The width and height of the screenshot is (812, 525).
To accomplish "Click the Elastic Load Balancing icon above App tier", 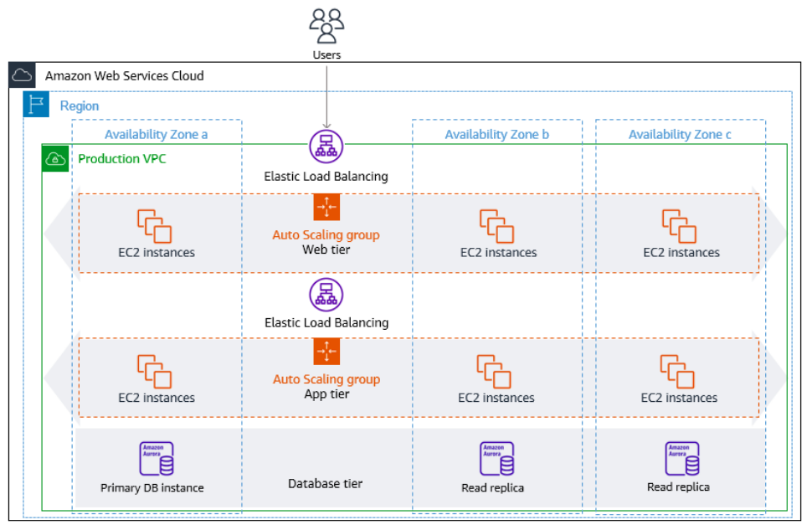I will pos(326,295).
